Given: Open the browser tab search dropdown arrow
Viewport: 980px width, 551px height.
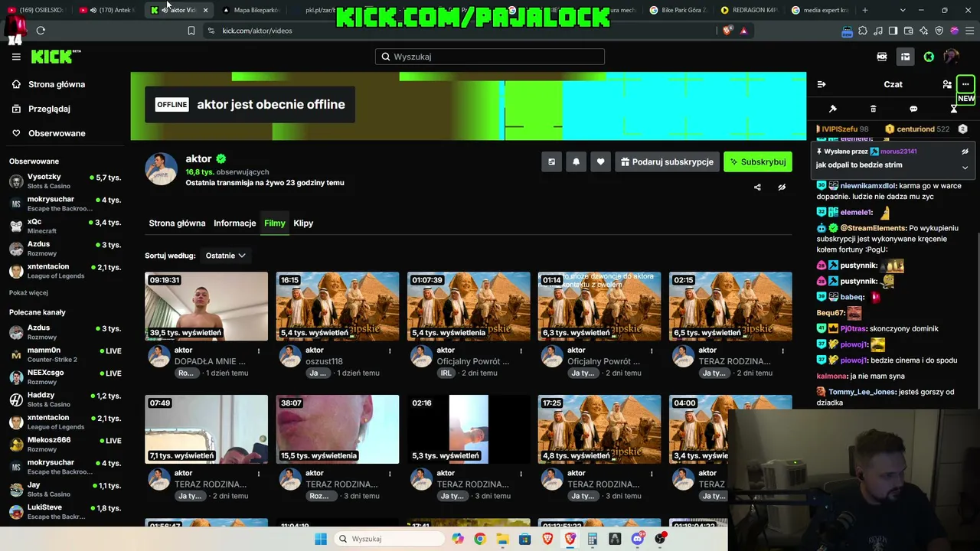Looking at the screenshot, I should [903, 10].
